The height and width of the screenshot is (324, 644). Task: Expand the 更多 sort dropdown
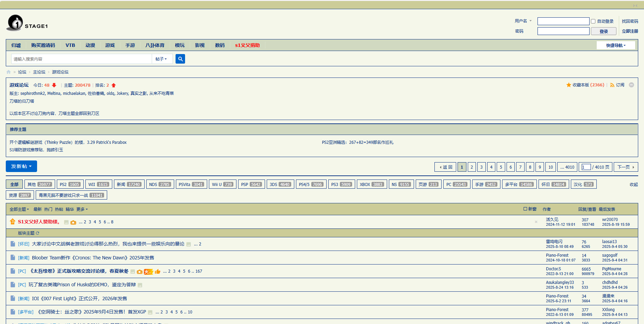(x=82, y=209)
